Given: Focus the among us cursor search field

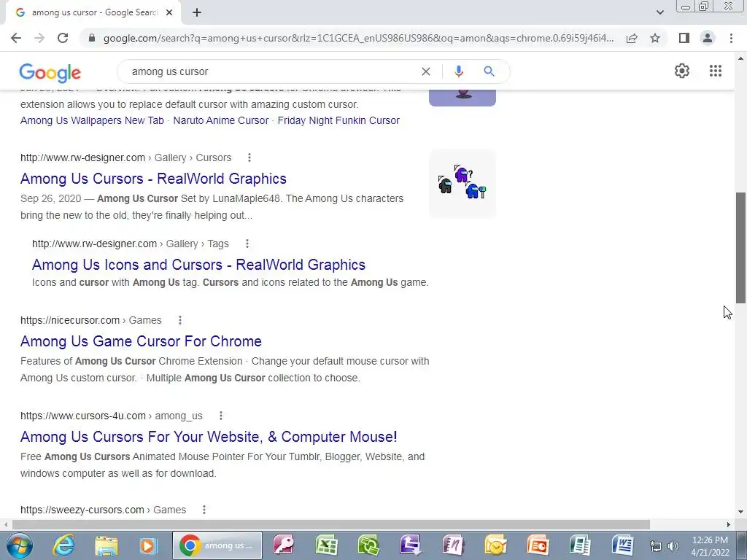Looking at the screenshot, I should pyautogui.click(x=271, y=71).
